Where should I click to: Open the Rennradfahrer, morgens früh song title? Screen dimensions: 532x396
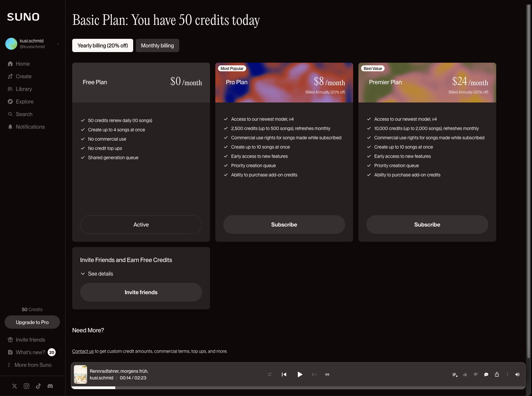click(119, 371)
